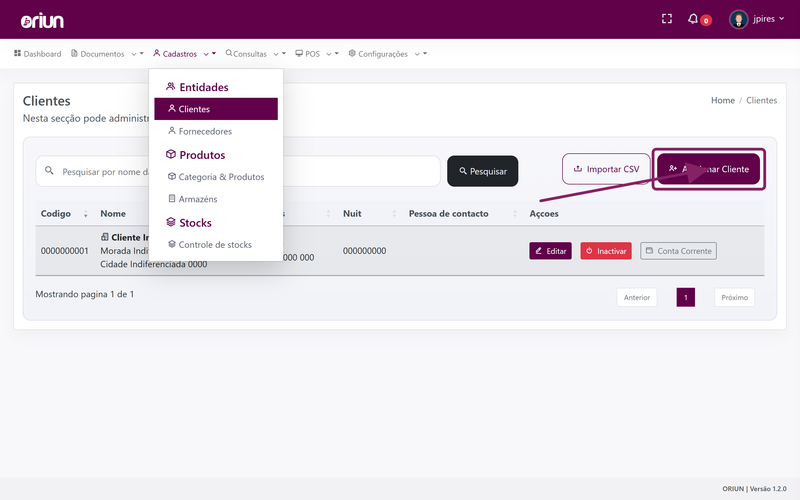Click the Documentos file icon

click(74, 53)
